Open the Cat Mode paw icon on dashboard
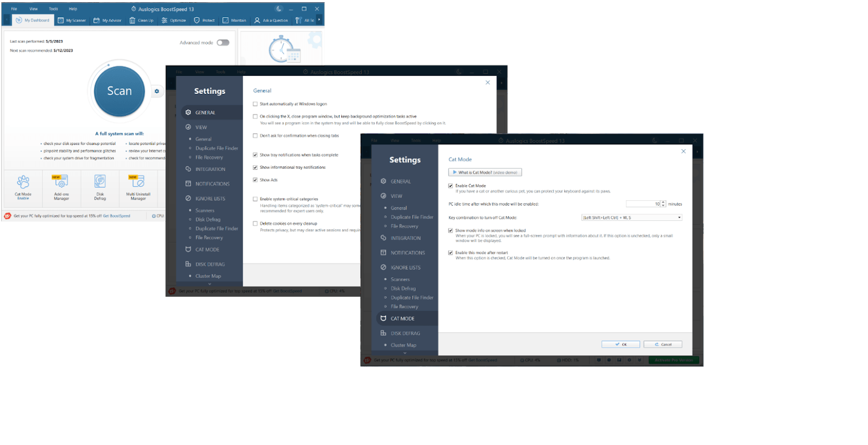Viewport: 868px width, 445px height. click(23, 181)
